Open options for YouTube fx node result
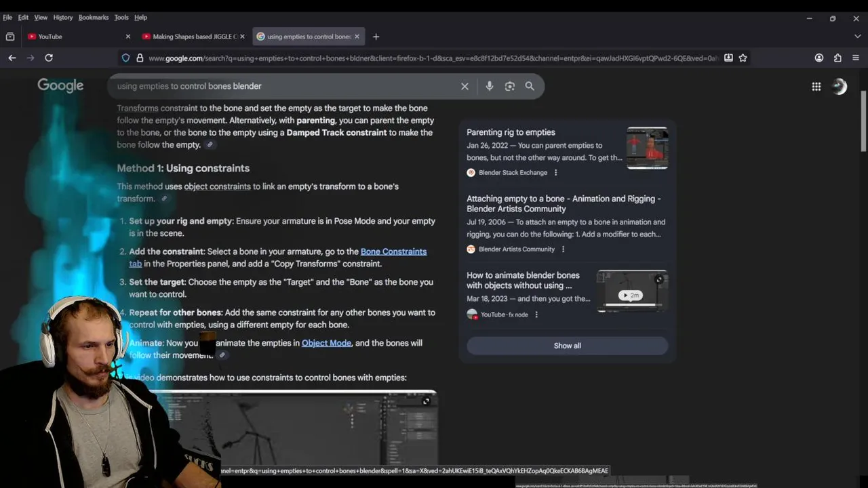The height and width of the screenshot is (488, 868). click(536, 314)
